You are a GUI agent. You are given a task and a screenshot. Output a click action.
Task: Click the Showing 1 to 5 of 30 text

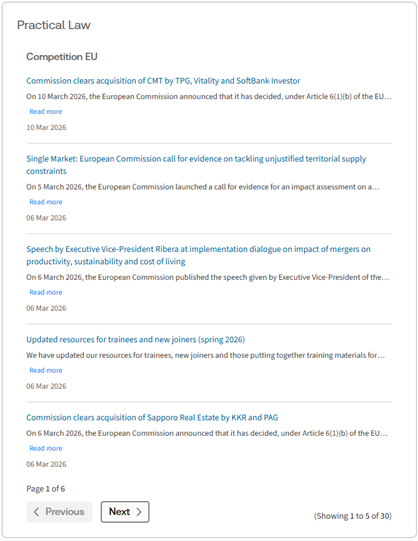click(352, 516)
